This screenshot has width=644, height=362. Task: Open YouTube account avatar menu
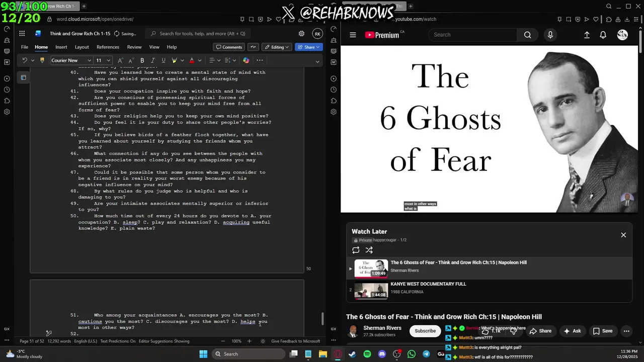[x=622, y=35]
